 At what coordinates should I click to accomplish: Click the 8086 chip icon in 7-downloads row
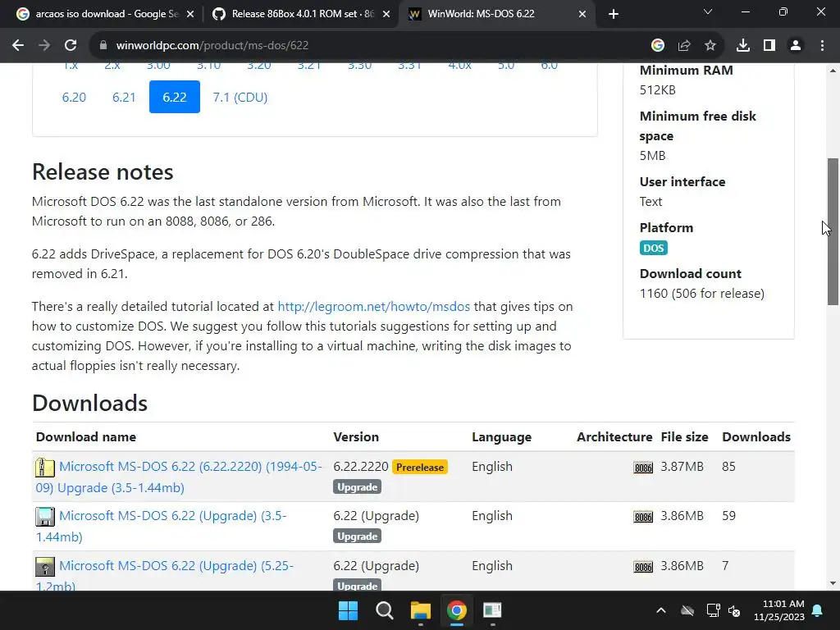(643, 567)
